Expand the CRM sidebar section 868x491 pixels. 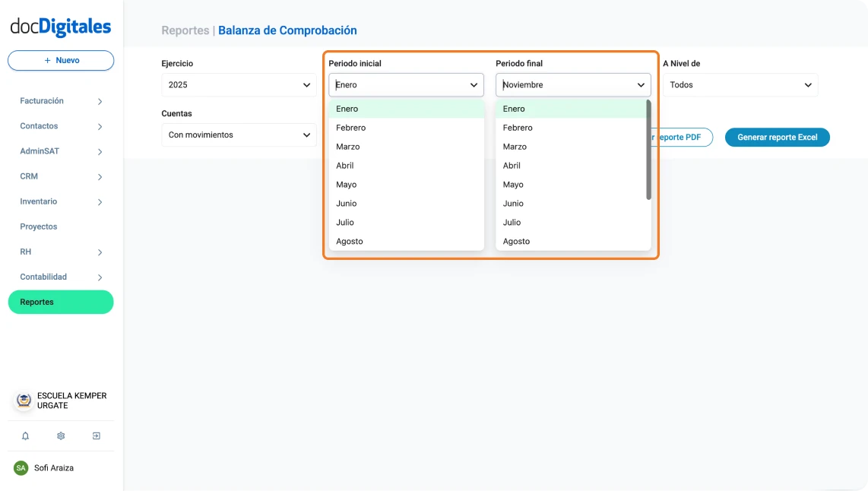click(x=60, y=176)
